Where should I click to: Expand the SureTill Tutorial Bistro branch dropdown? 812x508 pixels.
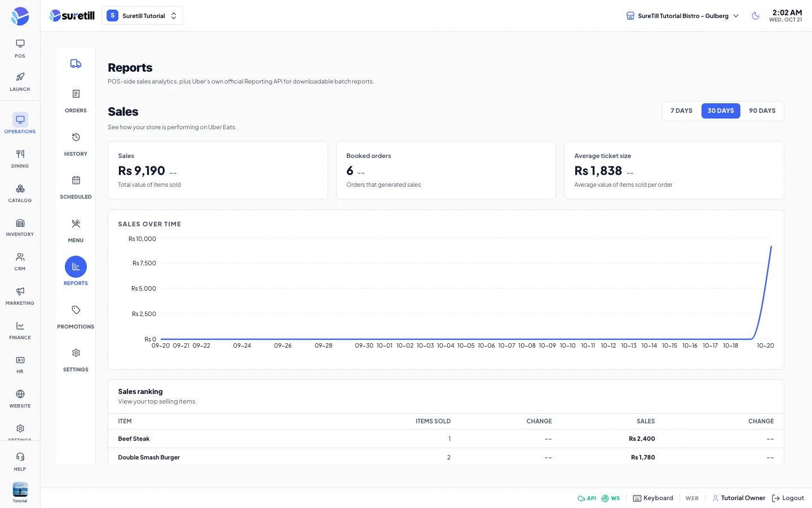pyautogui.click(x=682, y=16)
